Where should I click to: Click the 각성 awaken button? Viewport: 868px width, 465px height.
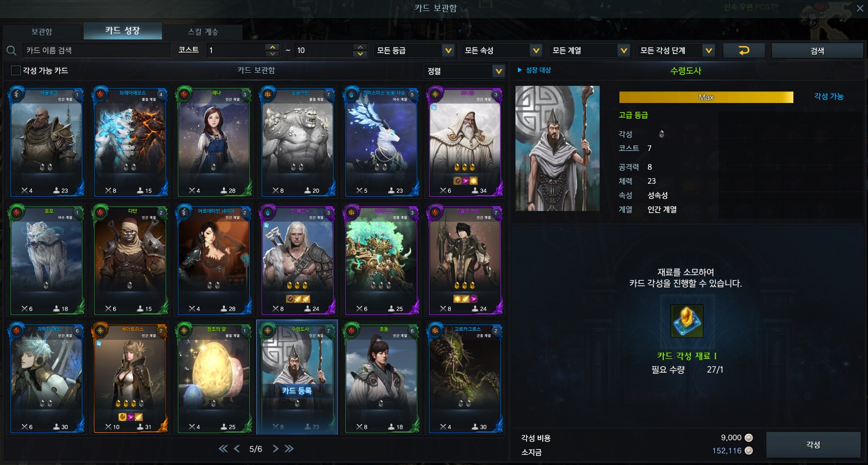pos(813,444)
